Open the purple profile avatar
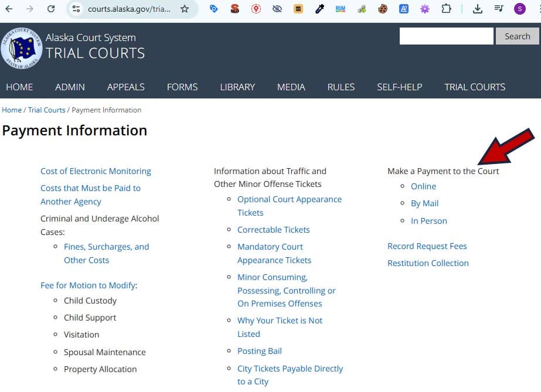This screenshot has height=392, width=541. click(x=520, y=9)
